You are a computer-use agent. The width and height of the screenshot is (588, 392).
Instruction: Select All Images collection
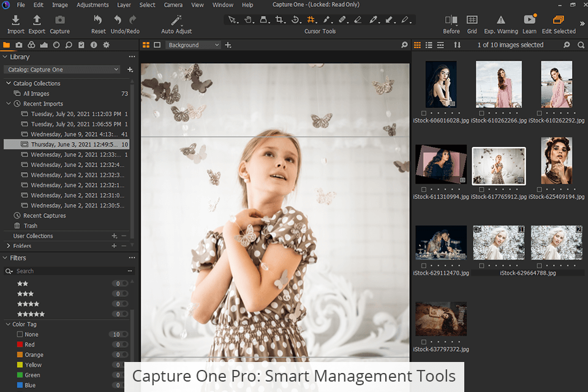[36, 94]
